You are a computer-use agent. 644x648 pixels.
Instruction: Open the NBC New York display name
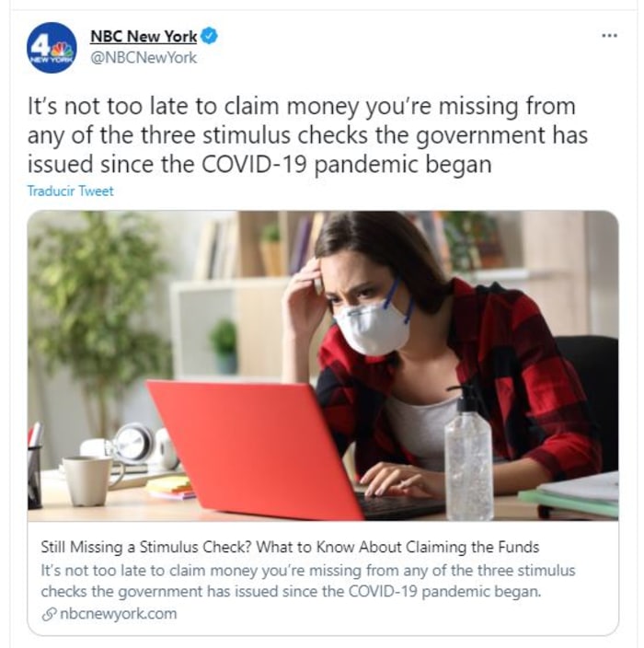pos(144,37)
